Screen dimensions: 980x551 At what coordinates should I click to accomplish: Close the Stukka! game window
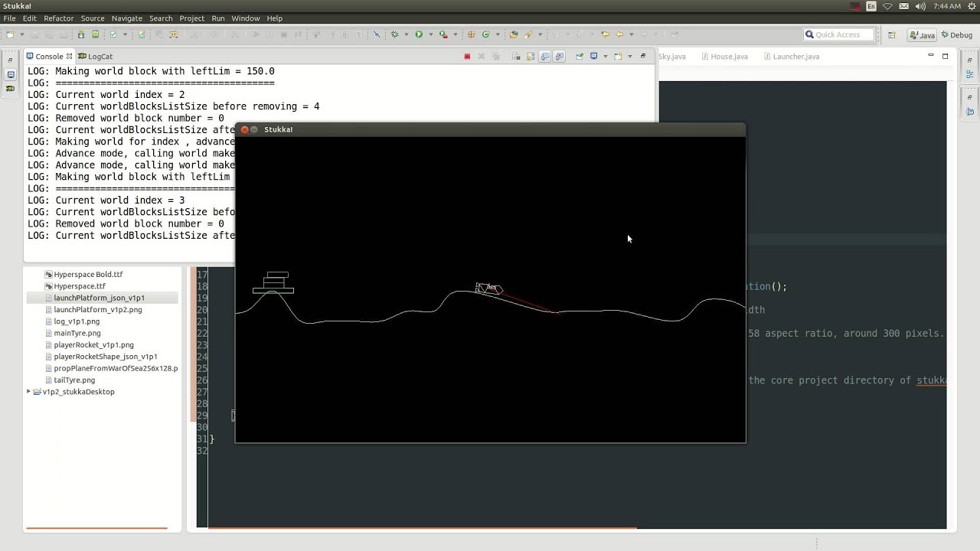point(244,129)
